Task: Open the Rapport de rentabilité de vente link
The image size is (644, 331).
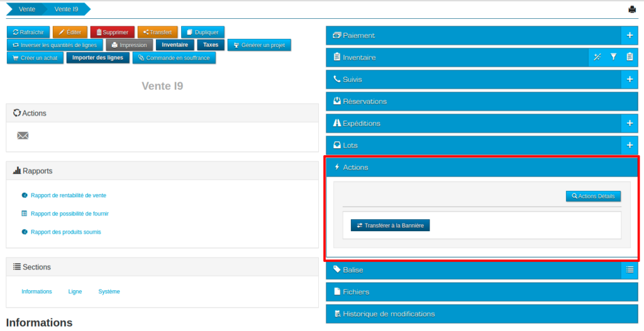Action: (68, 195)
